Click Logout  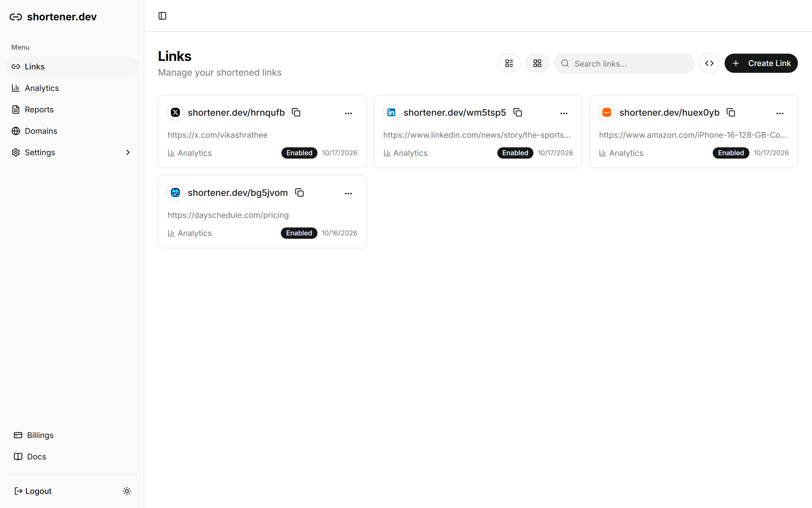point(33,491)
